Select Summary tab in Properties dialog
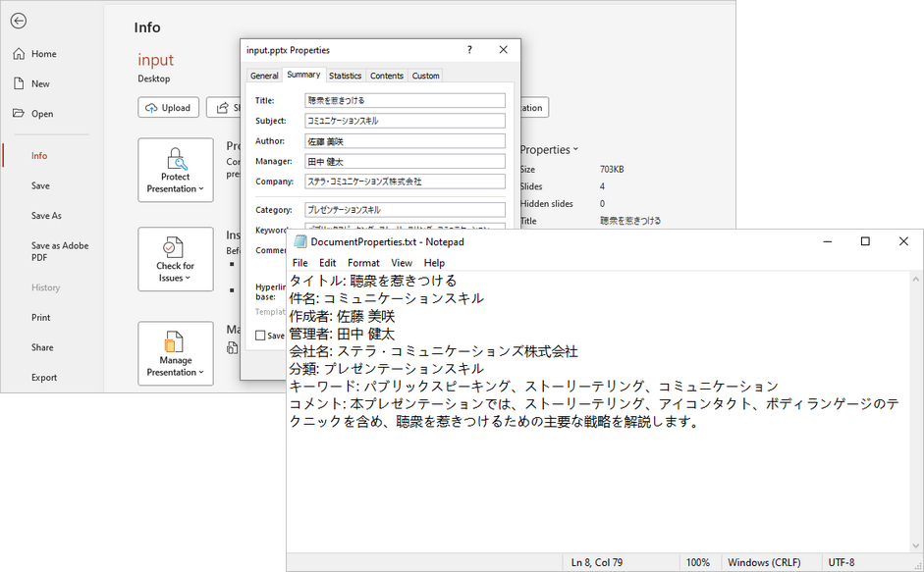Screen dimensions: 924x572 coord(303,75)
